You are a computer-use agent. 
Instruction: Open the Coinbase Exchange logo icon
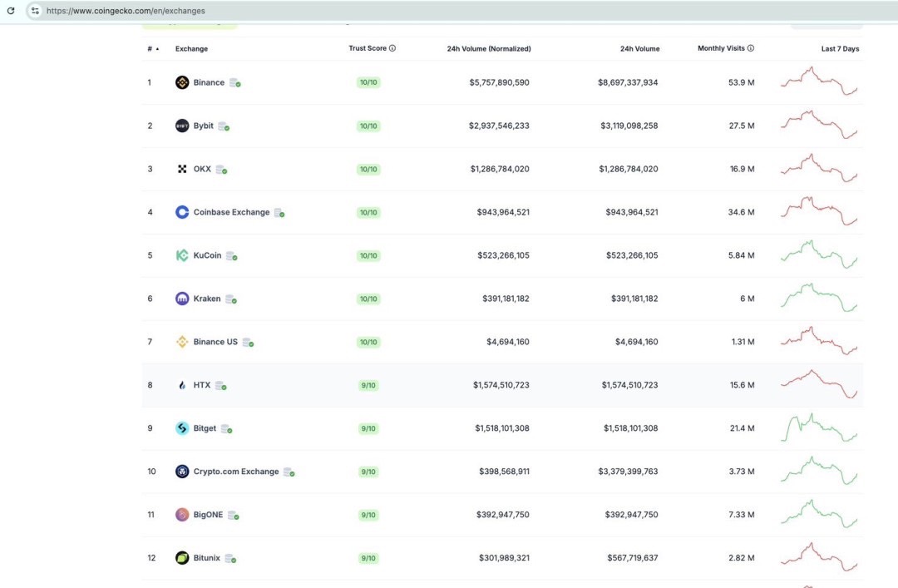[182, 212]
